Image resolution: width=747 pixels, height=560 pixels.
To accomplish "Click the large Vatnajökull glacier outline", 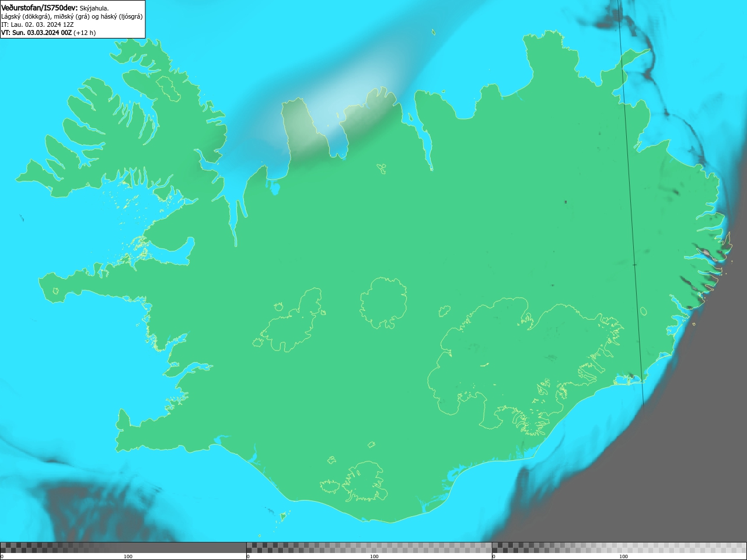I will pyautogui.click(x=525, y=367).
